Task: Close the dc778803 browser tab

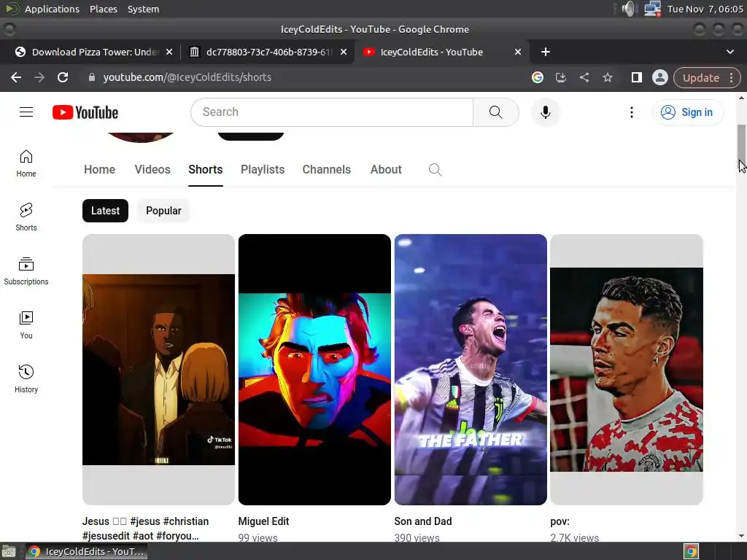Action: (x=344, y=52)
